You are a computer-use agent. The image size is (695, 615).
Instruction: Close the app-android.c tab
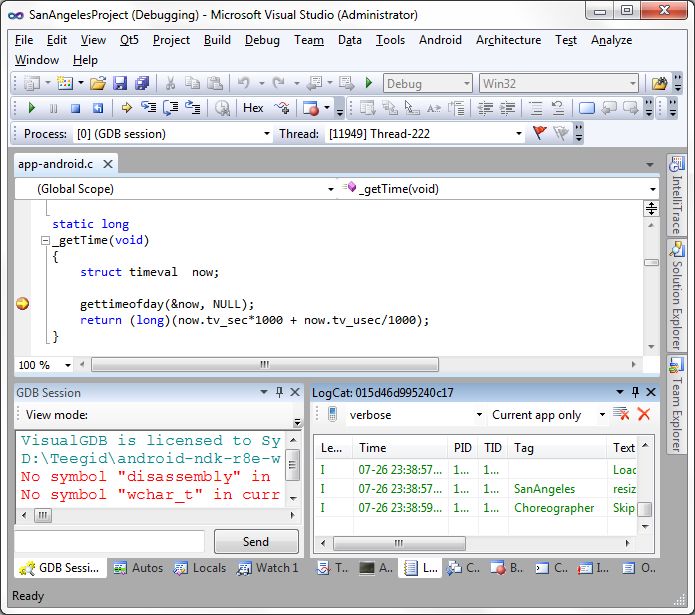[108, 164]
